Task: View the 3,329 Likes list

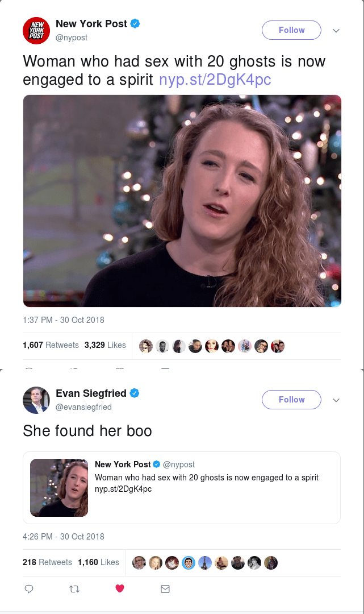Action: [105, 345]
